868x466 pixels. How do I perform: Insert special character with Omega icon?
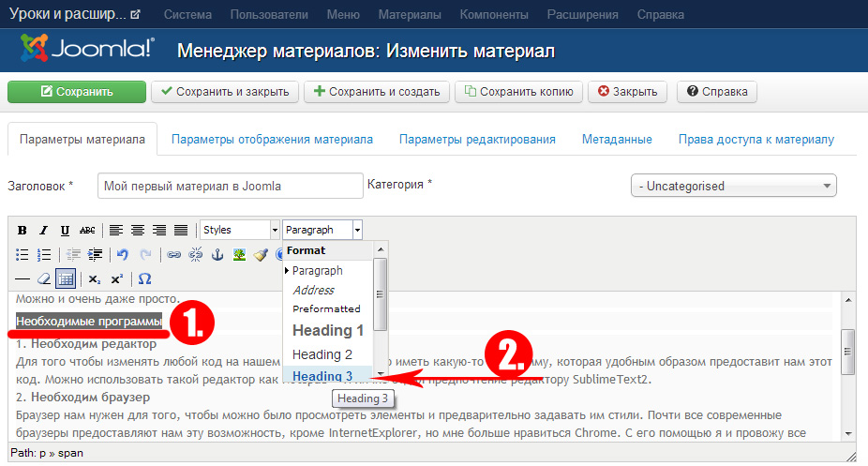click(x=144, y=278)
